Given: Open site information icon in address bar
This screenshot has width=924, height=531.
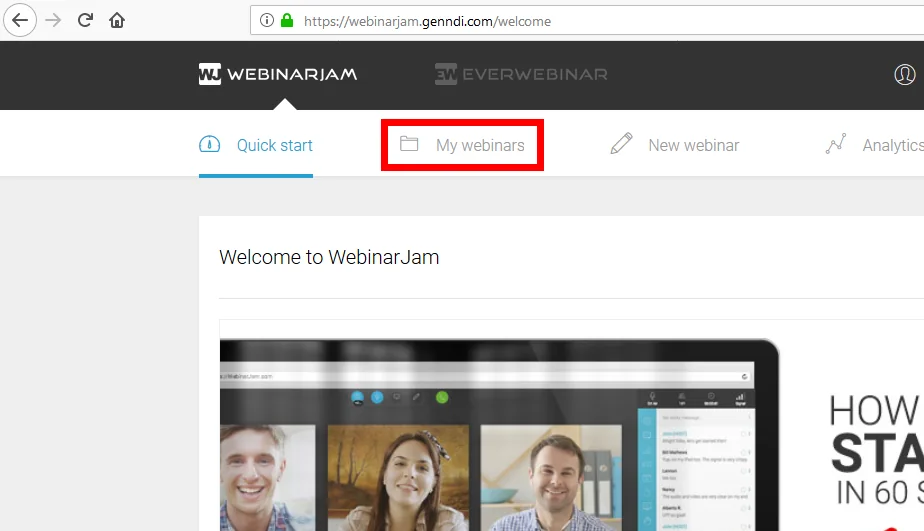Looking at the screenshot, I should [266, 21].
